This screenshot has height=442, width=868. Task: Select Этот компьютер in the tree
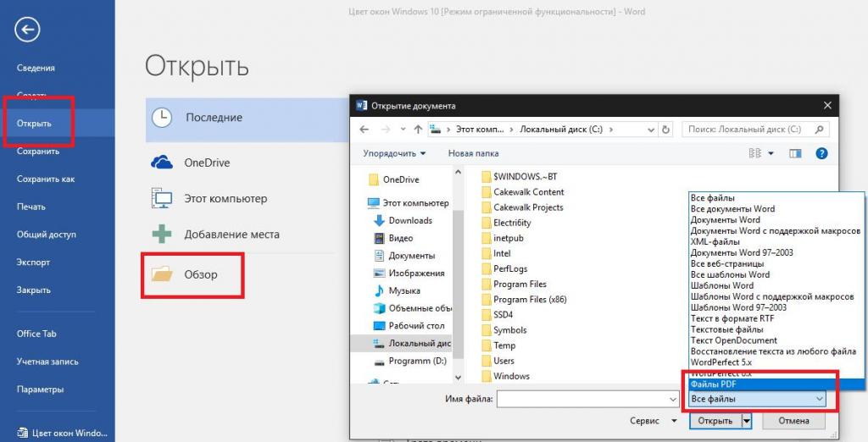pos(408,203)
